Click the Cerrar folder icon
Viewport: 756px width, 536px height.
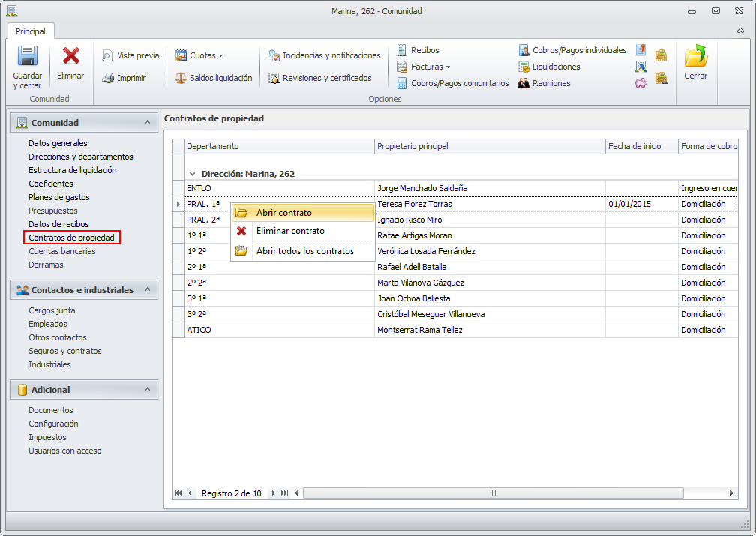695,58
